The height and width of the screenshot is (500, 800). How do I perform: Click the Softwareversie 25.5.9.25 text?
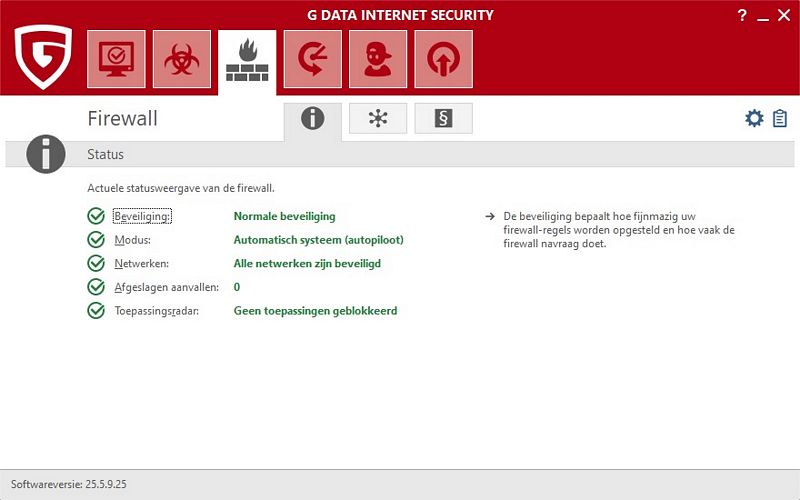[x=69, y=484]
